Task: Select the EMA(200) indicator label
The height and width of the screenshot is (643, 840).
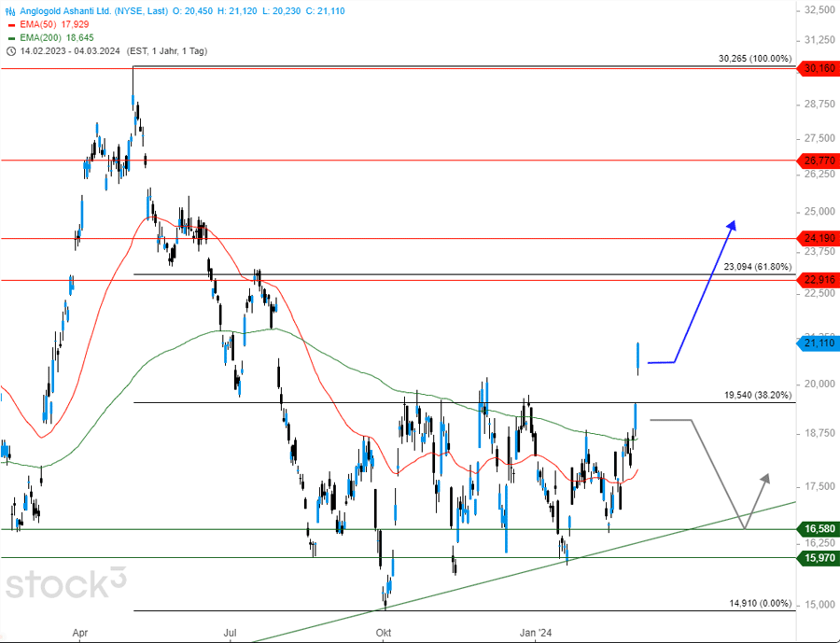Action: pyautogui.click(x=41, y=38)
